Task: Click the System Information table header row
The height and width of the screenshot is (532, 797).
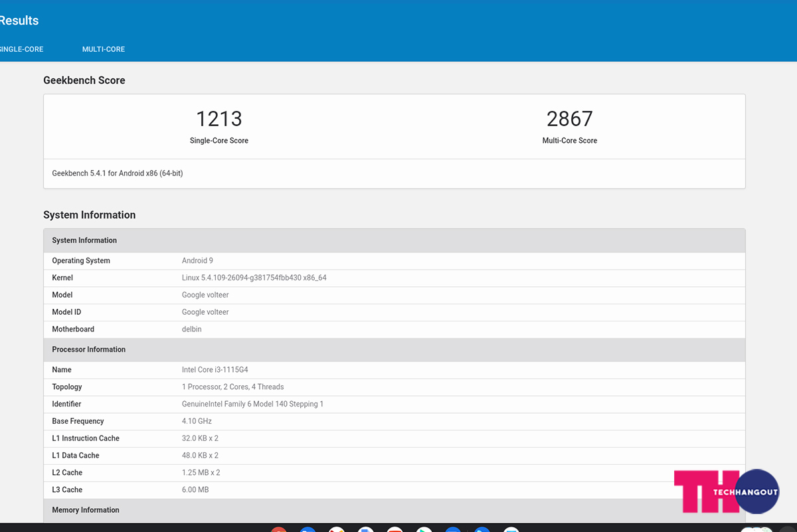Action: pos(395,240)
